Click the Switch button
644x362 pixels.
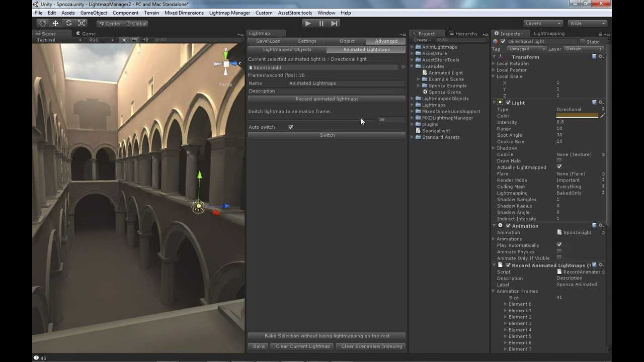(327, 135)
